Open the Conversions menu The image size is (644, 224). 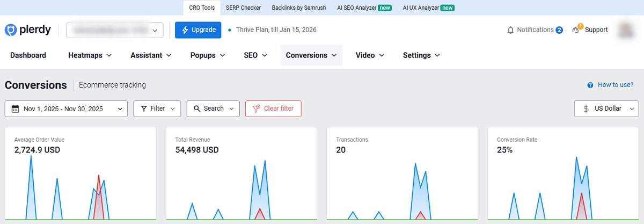pyautogui.click(x=311, y=55)
